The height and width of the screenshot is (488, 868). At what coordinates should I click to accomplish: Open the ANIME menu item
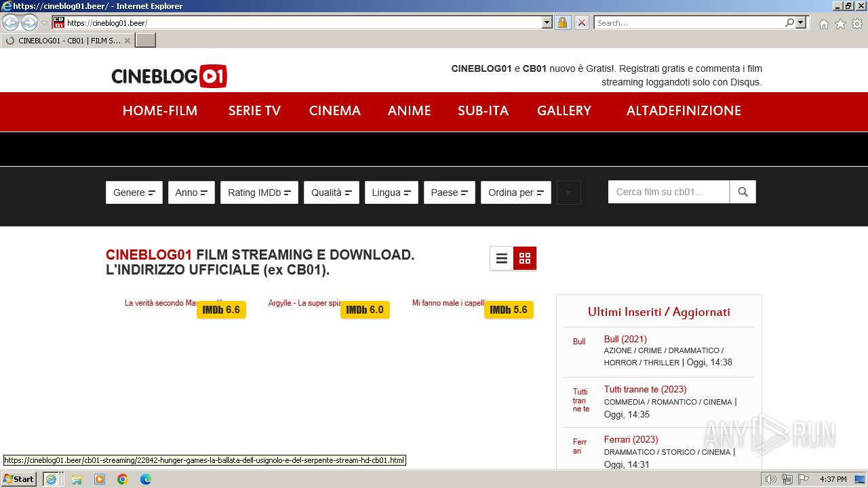click(410, 110)
